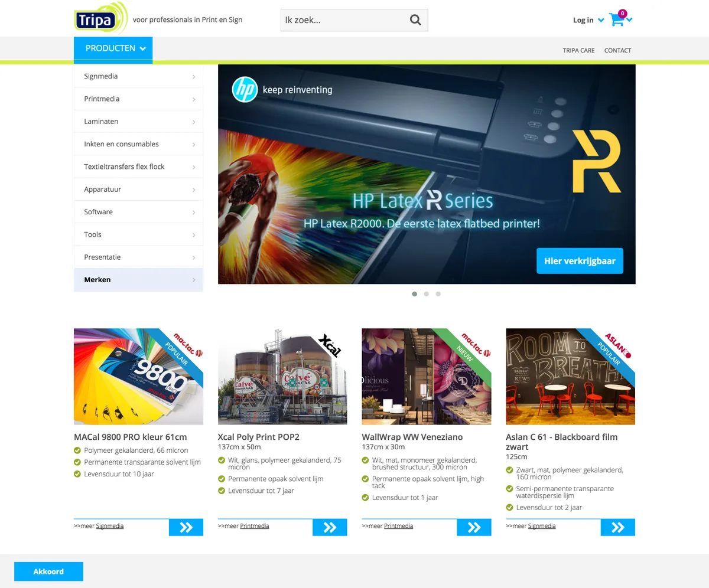
Task: Open the shopping cart icon
Action: point(616,20)
